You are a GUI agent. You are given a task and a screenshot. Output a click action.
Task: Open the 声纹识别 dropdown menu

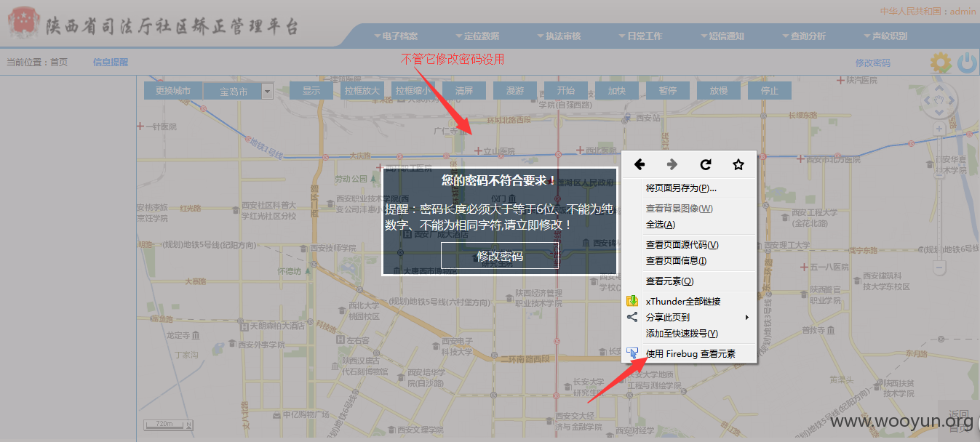pos(885,36)
